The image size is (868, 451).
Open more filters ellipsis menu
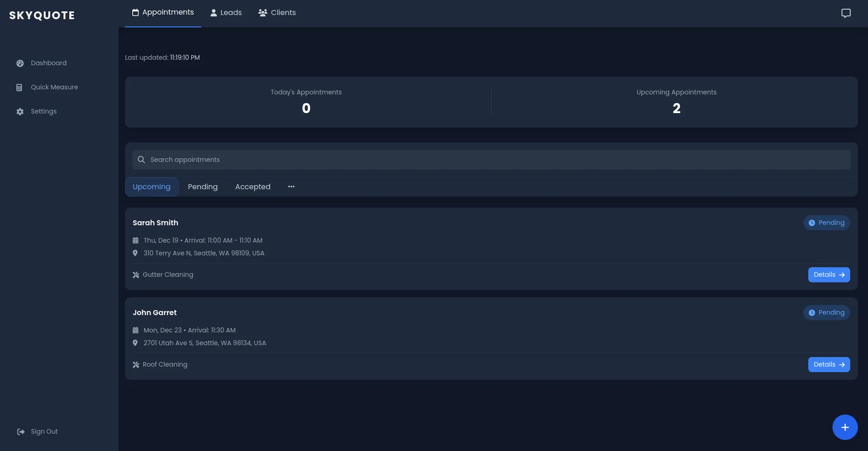click(x=291, y=187)
